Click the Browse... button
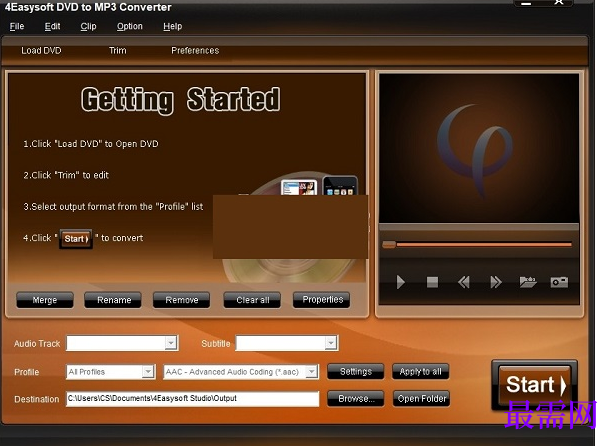The image size is (616, 446). [356, 398]
